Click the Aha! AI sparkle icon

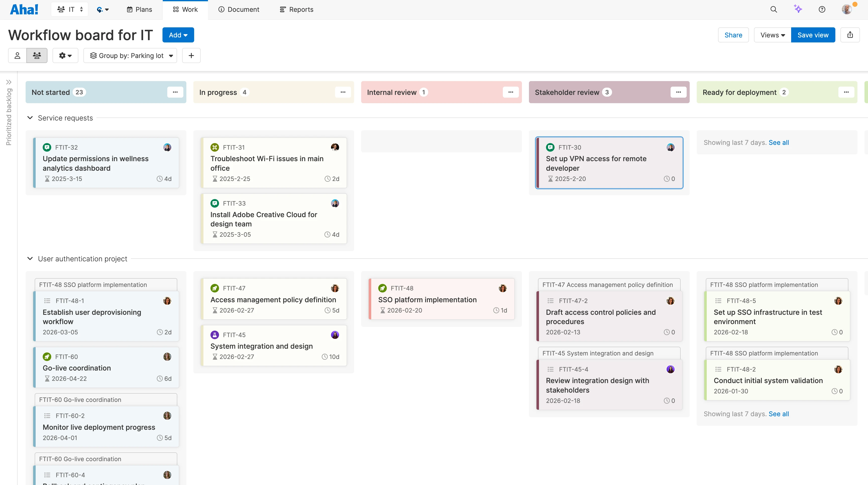[798, 9]
